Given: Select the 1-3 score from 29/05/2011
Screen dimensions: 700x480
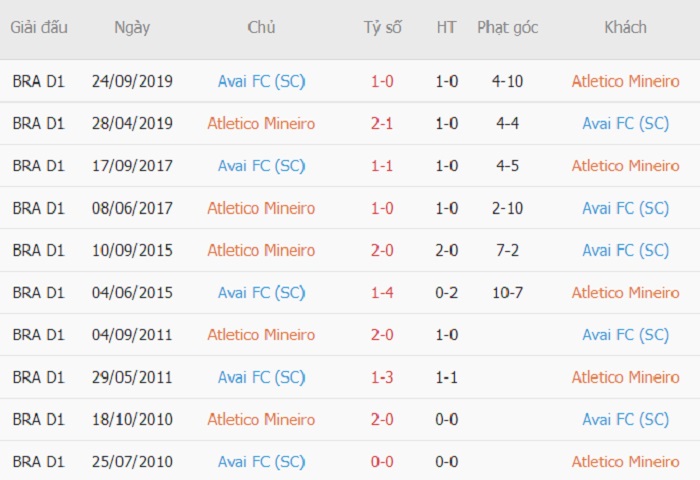Looking at the screenshot, I should (x=382, y=377).
